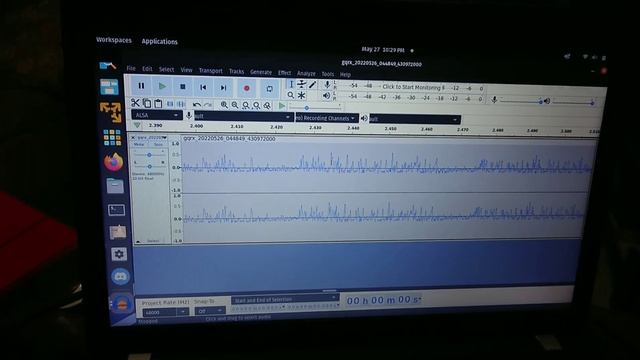Cut selection with the scissors icon
Viewport: 640px width, 360px height.
(135, 103)
